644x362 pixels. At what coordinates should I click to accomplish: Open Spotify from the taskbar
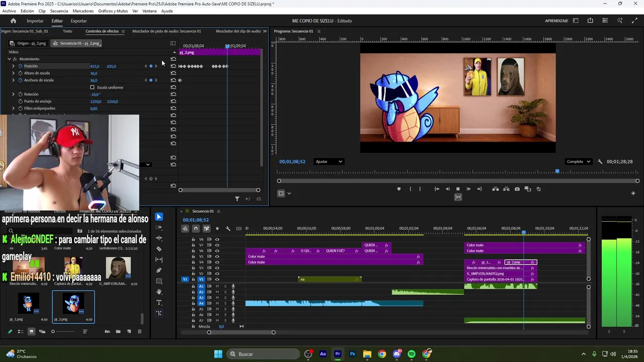click(x=412, y=354)
